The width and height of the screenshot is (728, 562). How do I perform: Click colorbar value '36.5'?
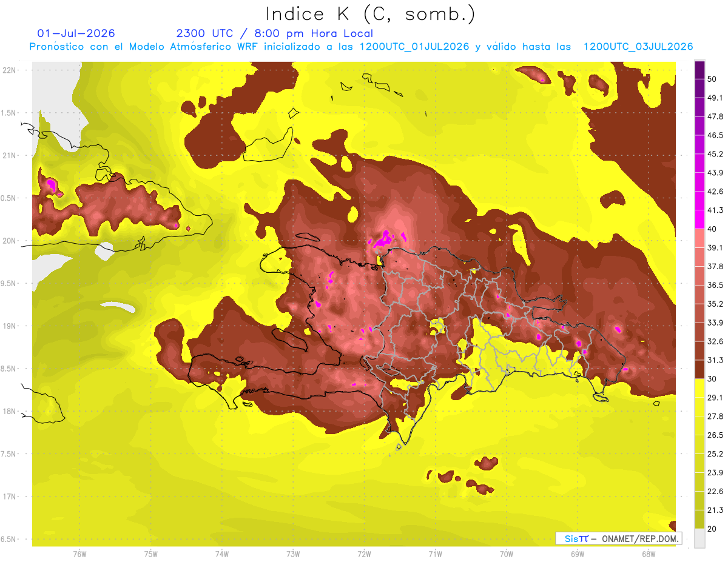coord(715,285)
